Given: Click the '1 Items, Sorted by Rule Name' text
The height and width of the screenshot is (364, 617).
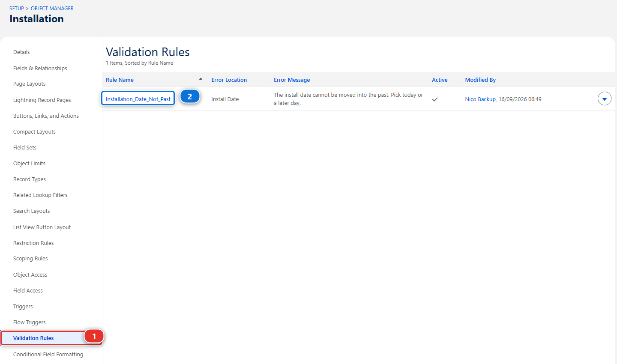Looking at the screenshot, I should 140,63.
